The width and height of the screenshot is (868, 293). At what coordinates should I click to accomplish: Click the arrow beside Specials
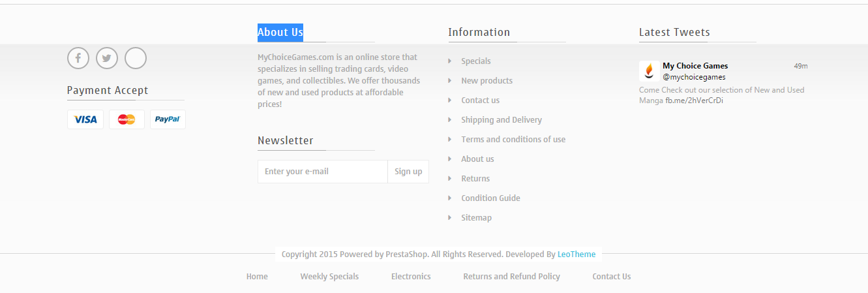point(450,61)
